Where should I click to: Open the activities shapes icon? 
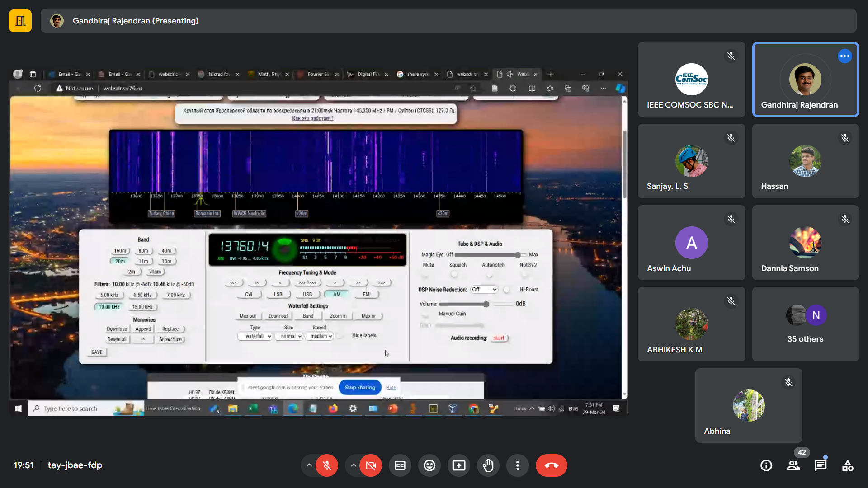pos(848,465)
